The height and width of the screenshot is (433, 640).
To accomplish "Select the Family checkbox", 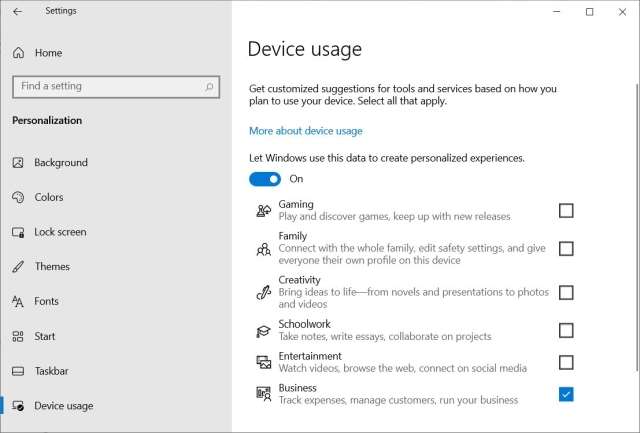I will (566, 248).
